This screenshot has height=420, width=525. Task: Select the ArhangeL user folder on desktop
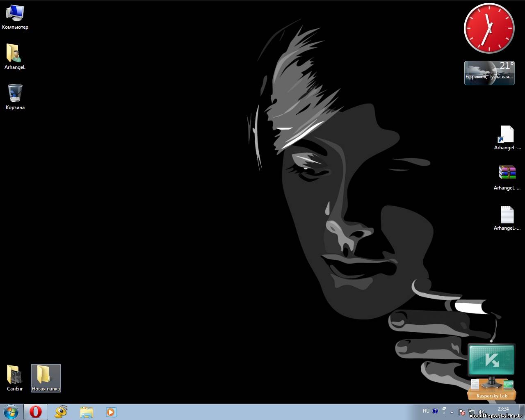click(x=15, y=57)
